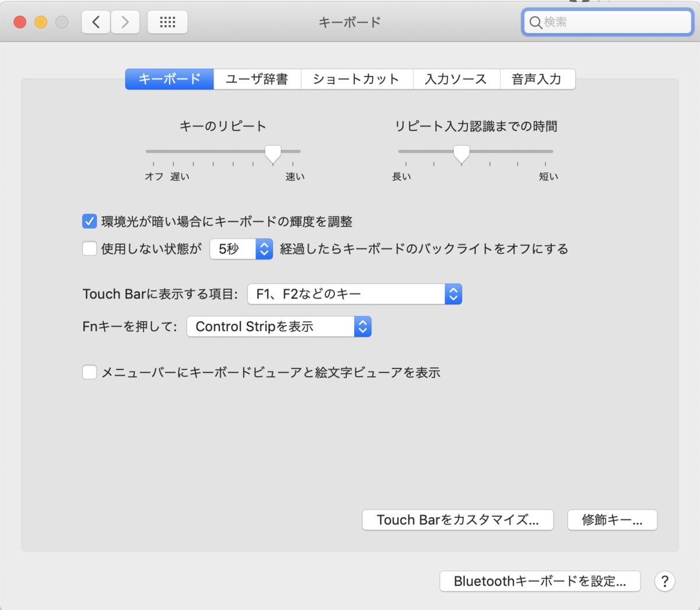Image resolution: width=700 pixels, height=610 pixels.
Task: Enable keyboard backlight auto-off checkbox
Action: tap(89, 248)
